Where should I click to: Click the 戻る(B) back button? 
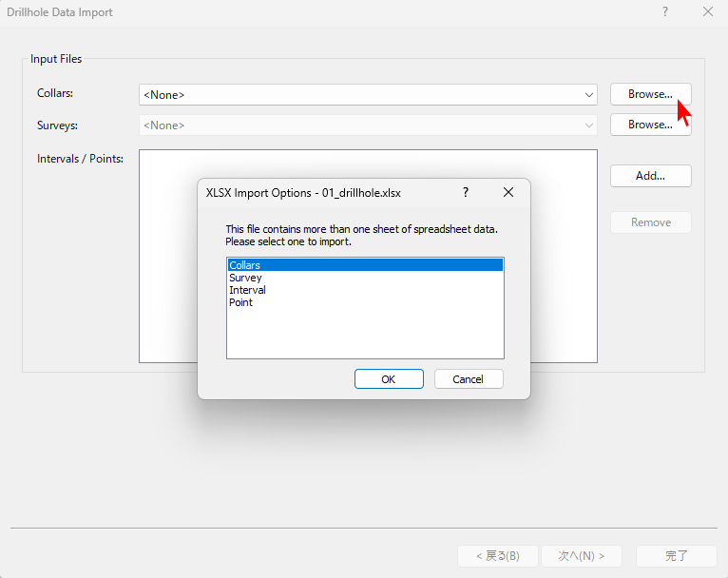pyautogui.click(x=498, y=555)
